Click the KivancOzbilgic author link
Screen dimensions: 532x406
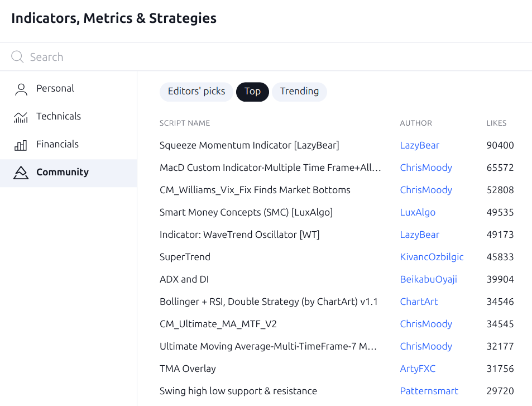pos(432,257)
